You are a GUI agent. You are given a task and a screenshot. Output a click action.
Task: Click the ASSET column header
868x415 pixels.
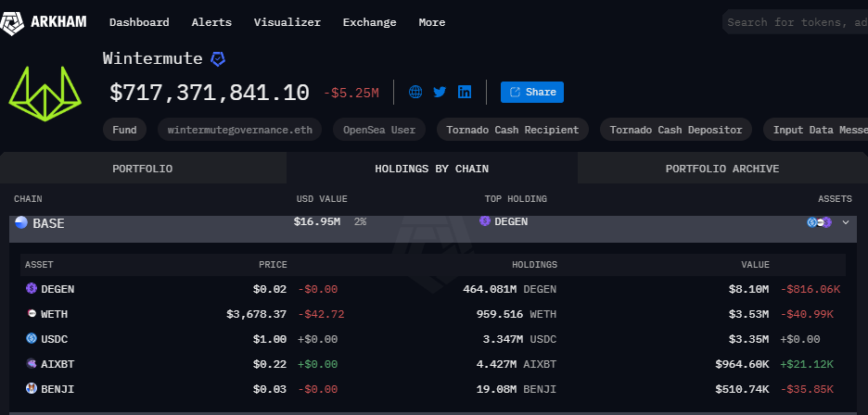tap(39, 265)
